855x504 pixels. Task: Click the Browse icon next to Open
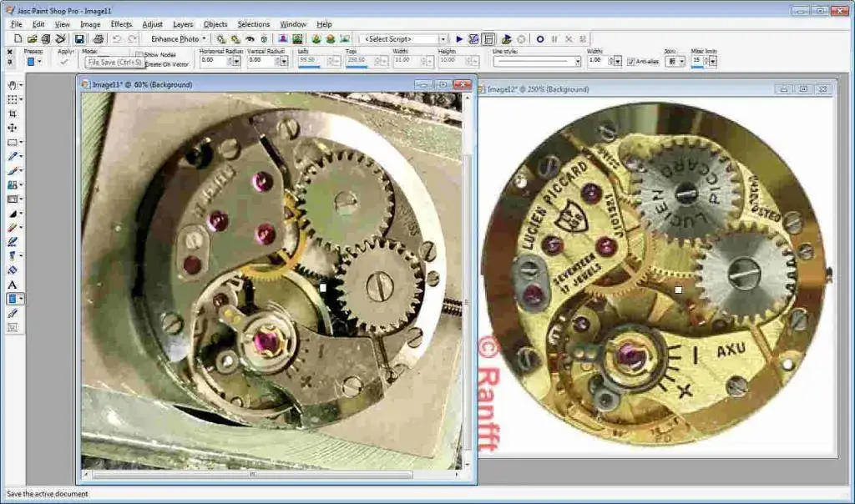coord(46,38)
